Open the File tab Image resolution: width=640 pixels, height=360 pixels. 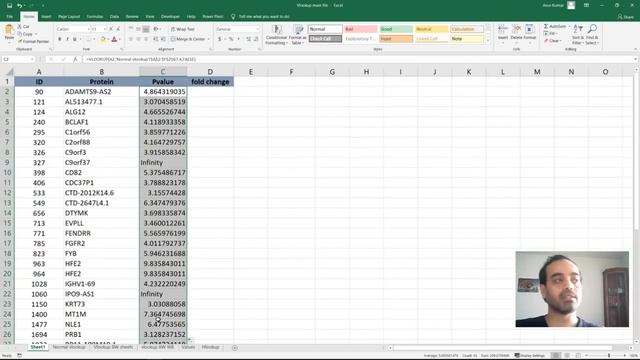click(9, 17)
